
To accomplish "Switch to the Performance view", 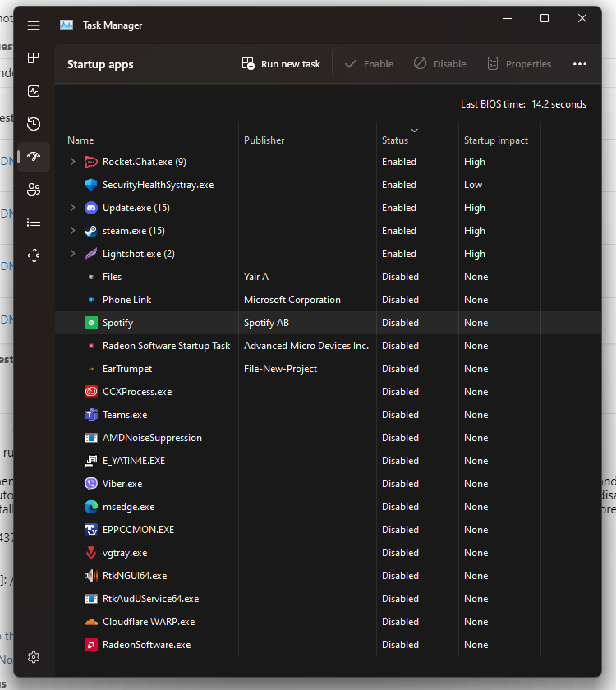I will click(33, 91).
